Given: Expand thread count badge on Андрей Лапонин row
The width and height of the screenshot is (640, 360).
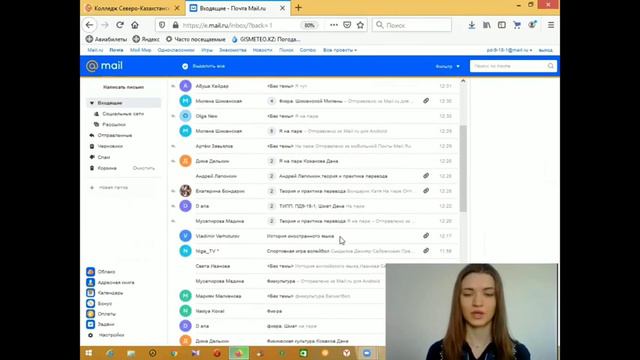Looking at the screenshot, I should tap(271, 176).
